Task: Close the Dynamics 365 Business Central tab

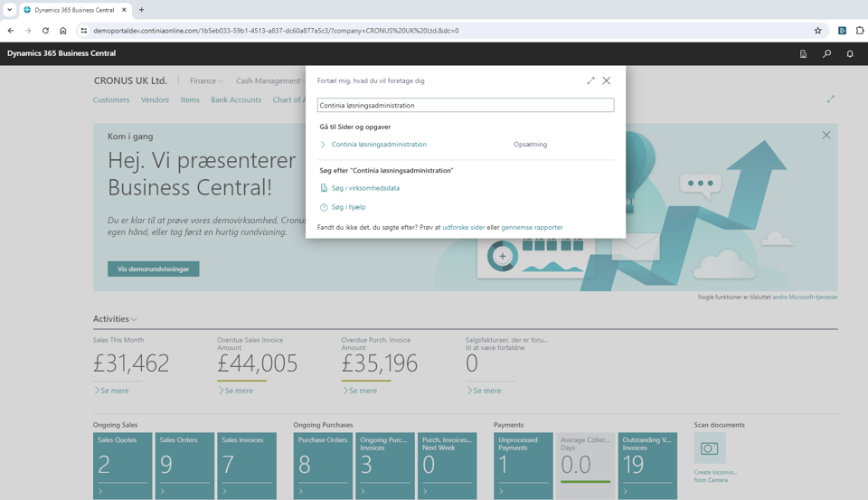Action: coord(125,9)
